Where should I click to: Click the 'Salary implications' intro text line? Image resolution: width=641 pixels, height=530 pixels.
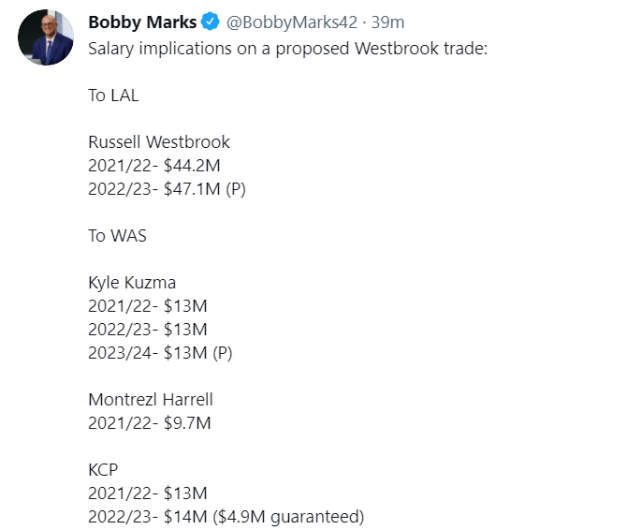coord(287,47)
